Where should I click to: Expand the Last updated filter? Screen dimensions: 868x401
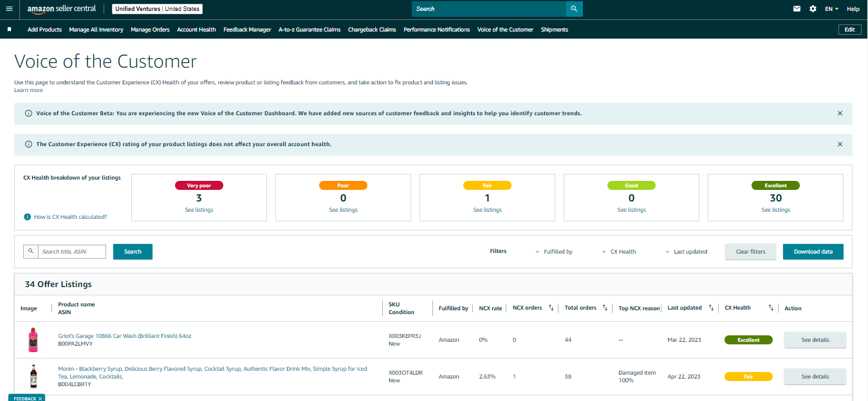(x=687, y=252)
